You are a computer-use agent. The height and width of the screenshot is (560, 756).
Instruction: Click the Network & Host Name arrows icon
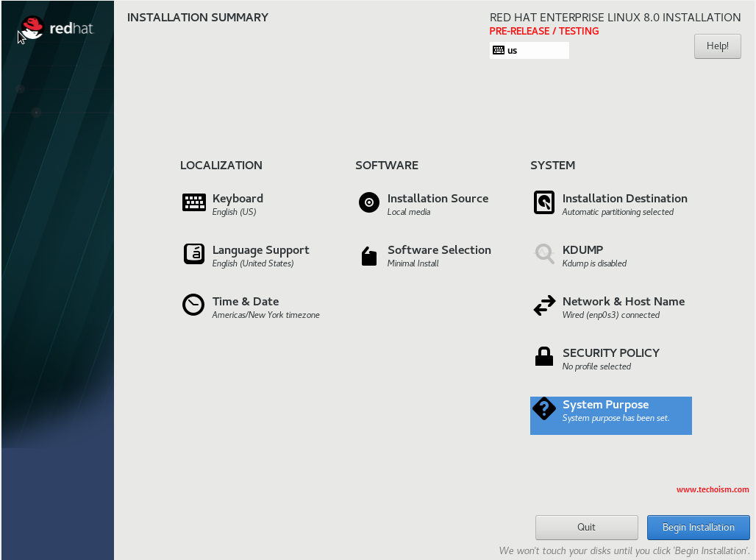point(544,305)
